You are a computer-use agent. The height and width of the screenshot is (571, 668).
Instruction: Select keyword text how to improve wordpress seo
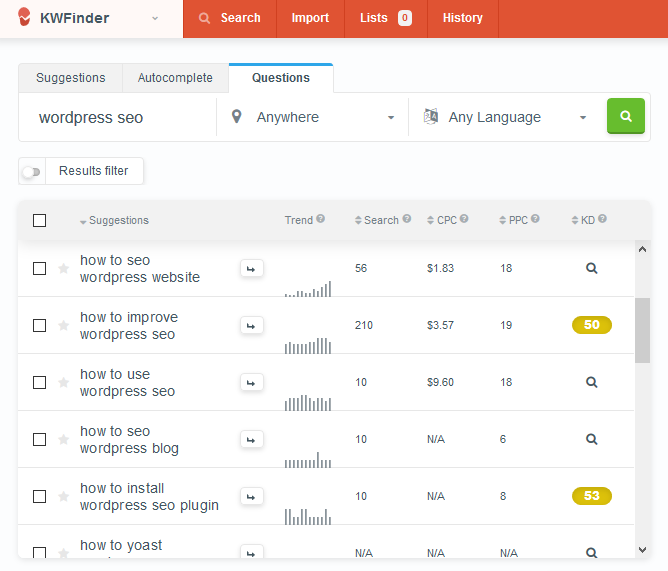tap(129, 326)
